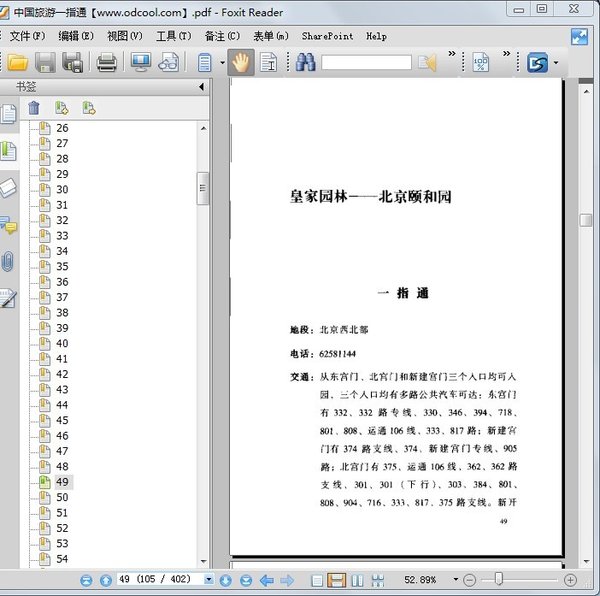Open the Attachments paperclip panel
The width and height of the screenshot is (600, 596).
pyautogui.click(x=9, y=261)
